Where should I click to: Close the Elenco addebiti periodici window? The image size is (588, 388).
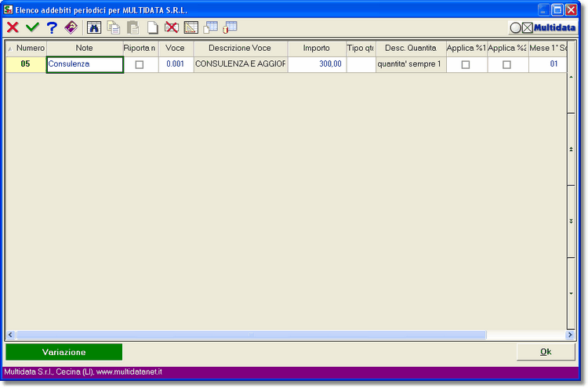pyautogui.click(x=571, y=9)
